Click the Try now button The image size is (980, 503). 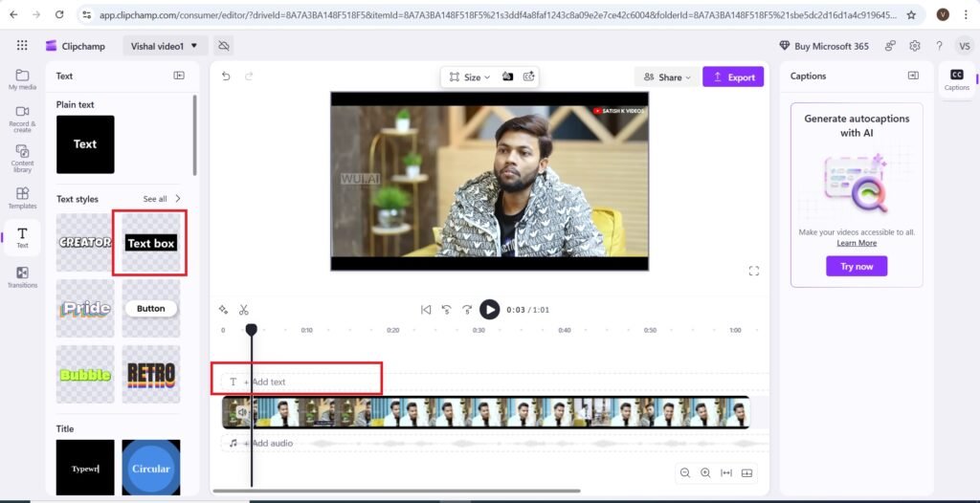pos(857,267)
